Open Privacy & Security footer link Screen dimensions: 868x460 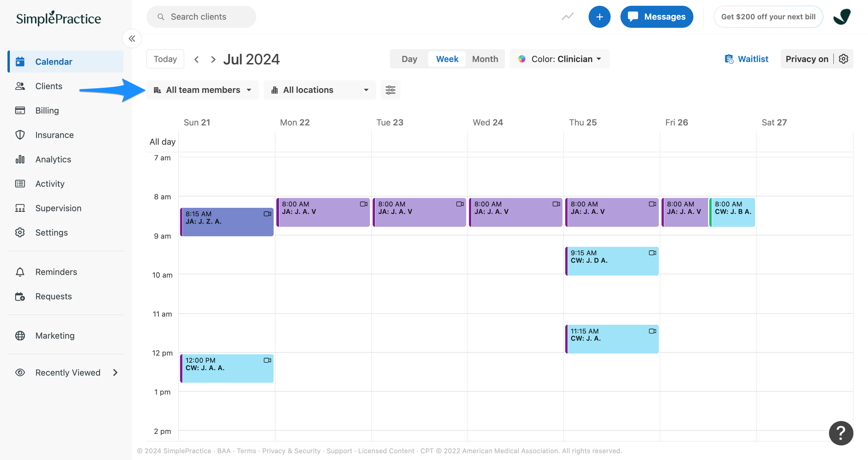point(291,451)
